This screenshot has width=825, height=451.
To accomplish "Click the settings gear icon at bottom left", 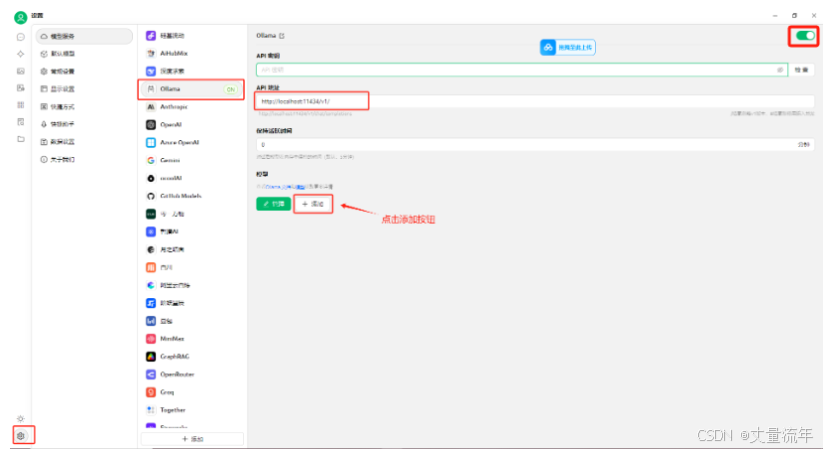I will click(x=21, y=435).
